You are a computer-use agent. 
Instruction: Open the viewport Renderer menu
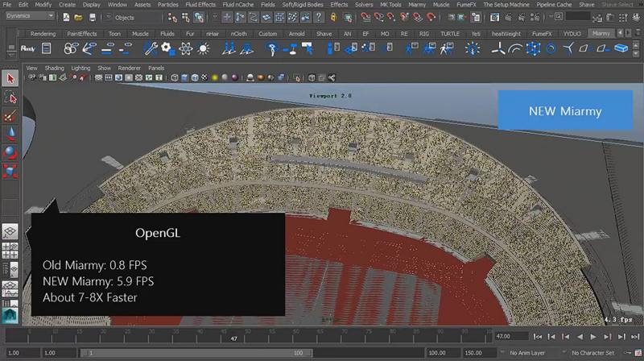tap(129, 68)
